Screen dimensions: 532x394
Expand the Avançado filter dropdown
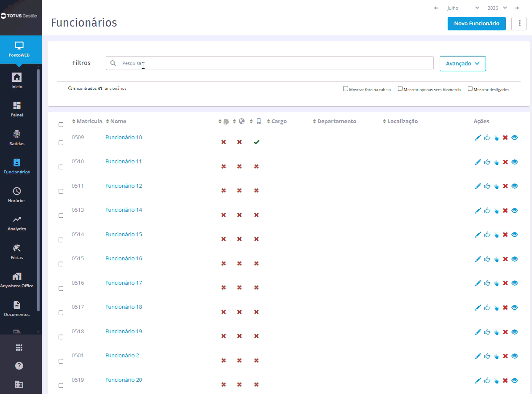462,64
